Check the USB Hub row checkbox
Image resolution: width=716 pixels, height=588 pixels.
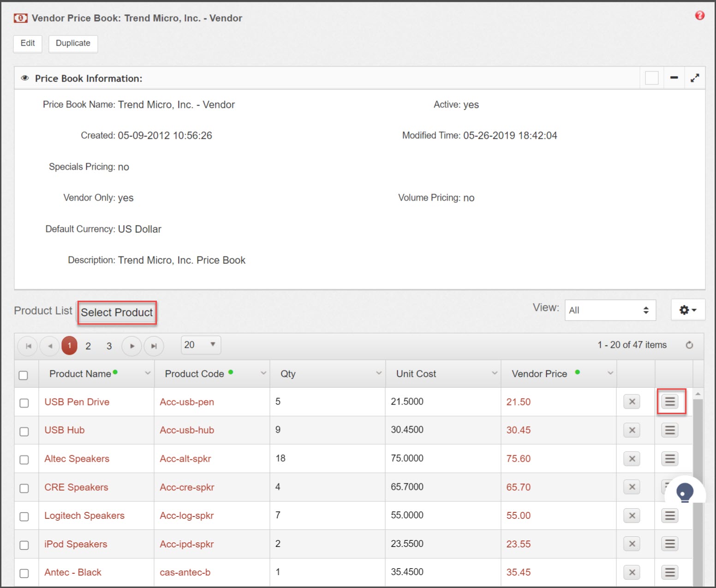click(24, 432)
